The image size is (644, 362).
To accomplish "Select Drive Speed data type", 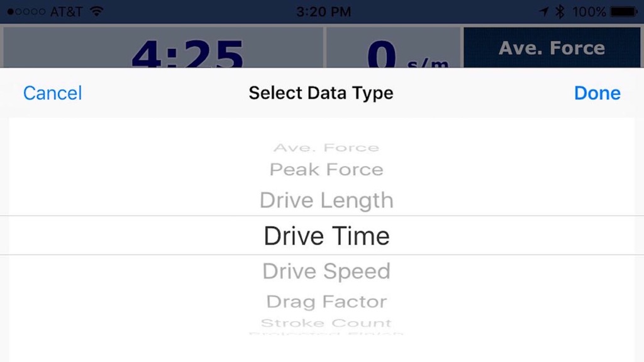I will [x=326, y=271].
